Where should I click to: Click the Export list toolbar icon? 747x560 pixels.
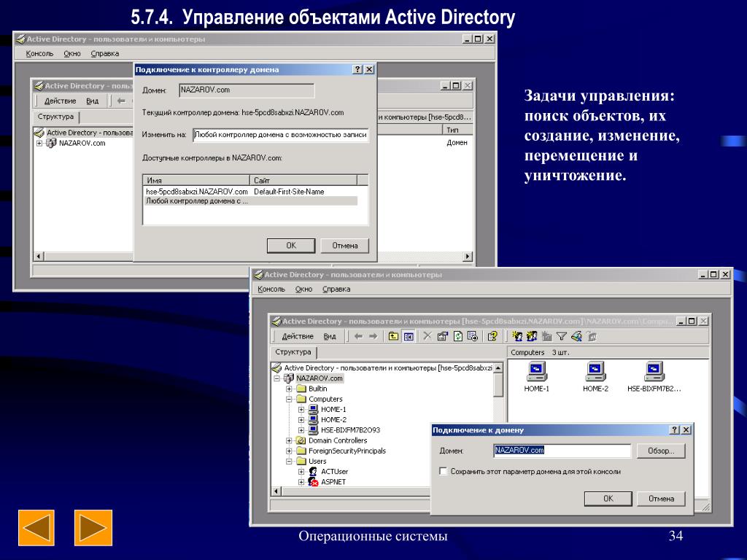473,336
